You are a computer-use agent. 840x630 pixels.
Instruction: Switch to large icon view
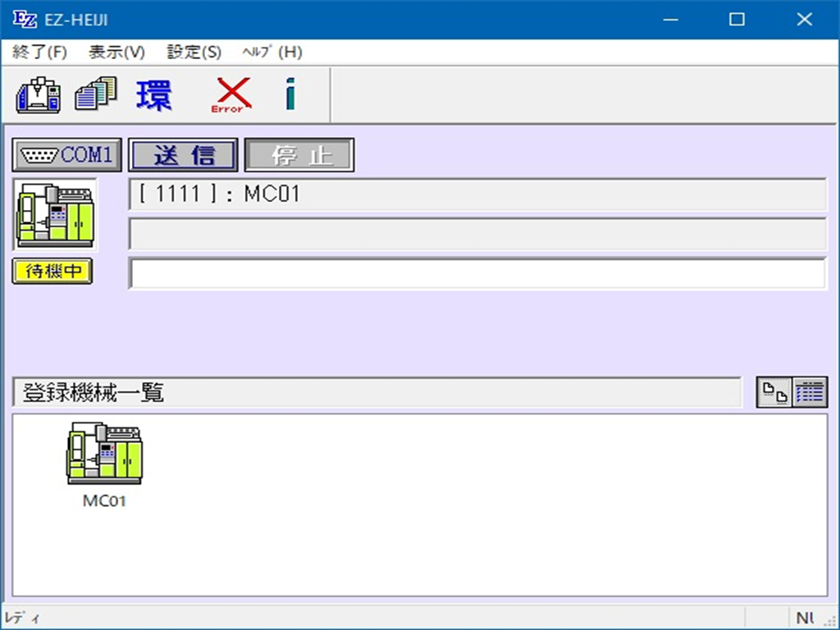coord(774,392)
